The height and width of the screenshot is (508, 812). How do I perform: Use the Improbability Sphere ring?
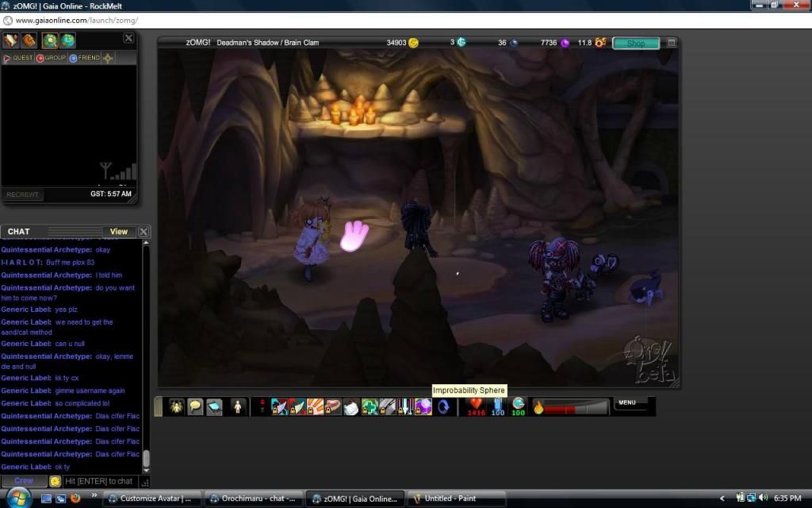(x=423, y=407)
